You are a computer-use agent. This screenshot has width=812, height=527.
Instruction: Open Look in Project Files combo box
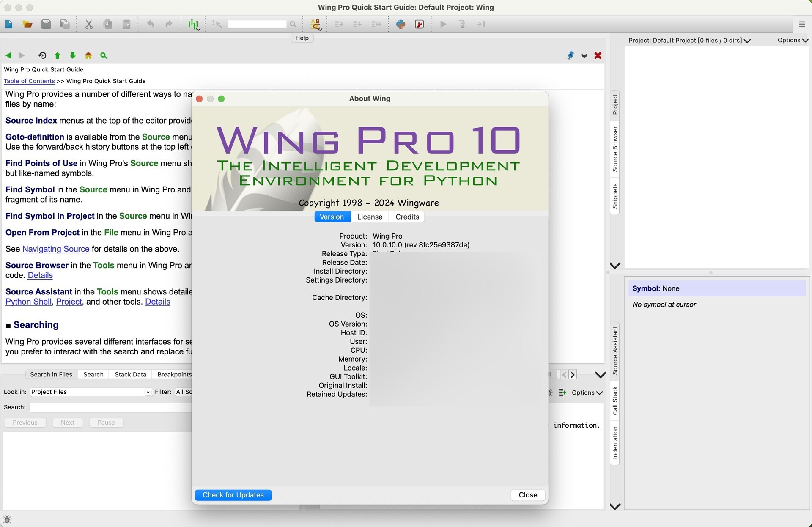coord(91,392)
